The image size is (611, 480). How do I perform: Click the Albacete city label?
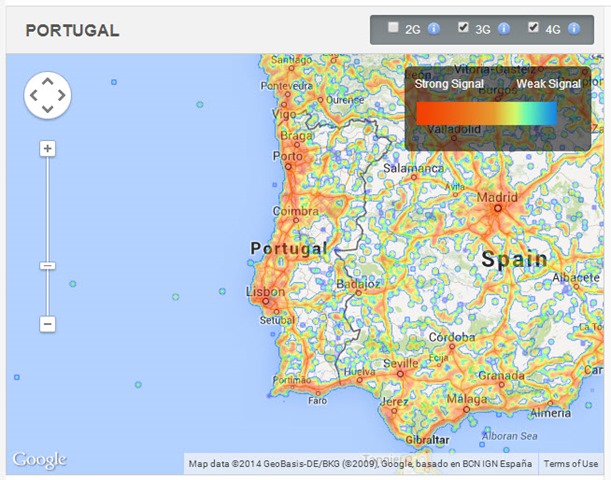[x=576, y=277]
